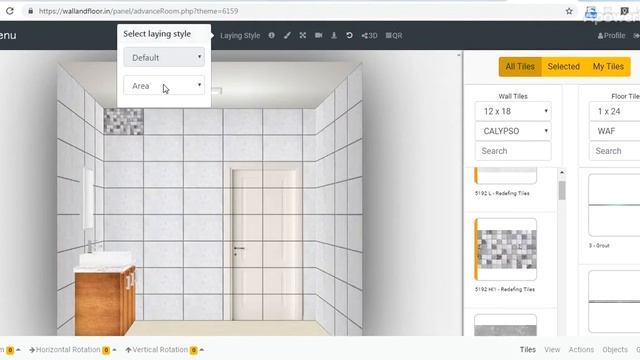
Task: Expand the Vertical Rotation caret
Action: pos(202,350)
